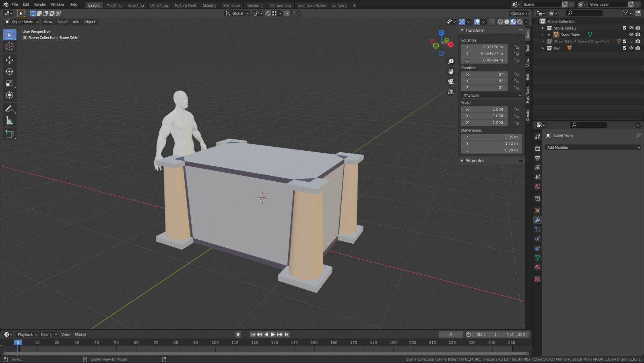Collapse the Transform panel

tap(462, 31)
